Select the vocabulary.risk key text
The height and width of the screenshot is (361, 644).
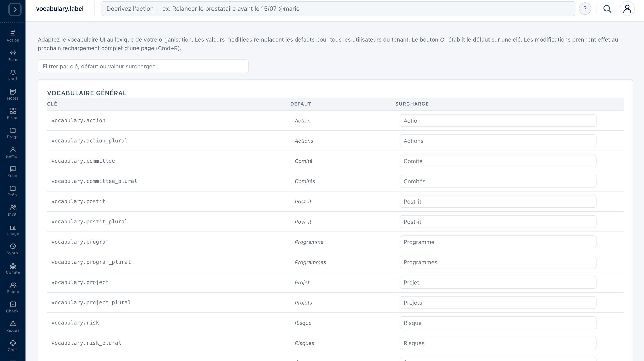tap(75, 323)
